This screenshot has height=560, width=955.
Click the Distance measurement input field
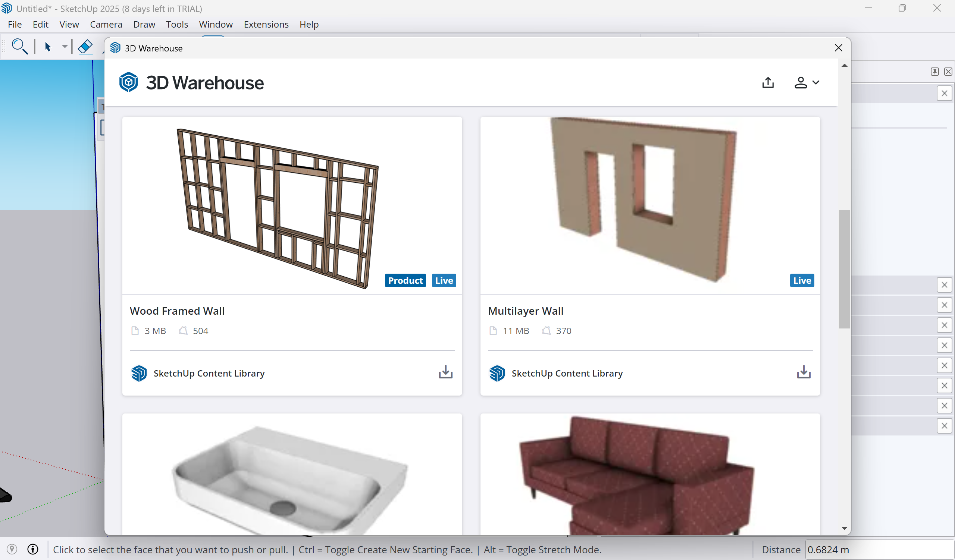(x=879, y=550)
